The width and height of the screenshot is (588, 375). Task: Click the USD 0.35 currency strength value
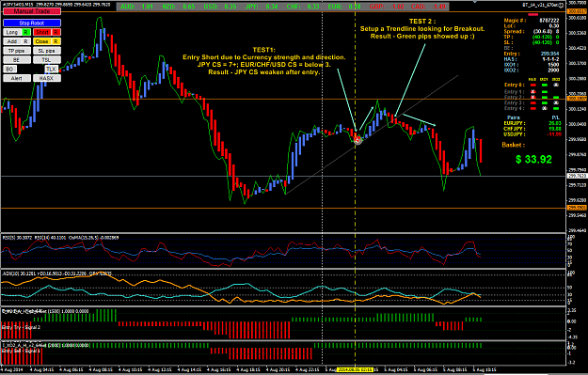pyautogui.click(x=220, y=7)
